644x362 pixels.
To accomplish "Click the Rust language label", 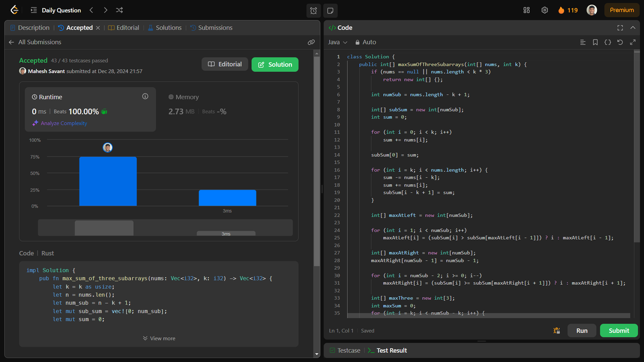I will [x=48, y=253].
